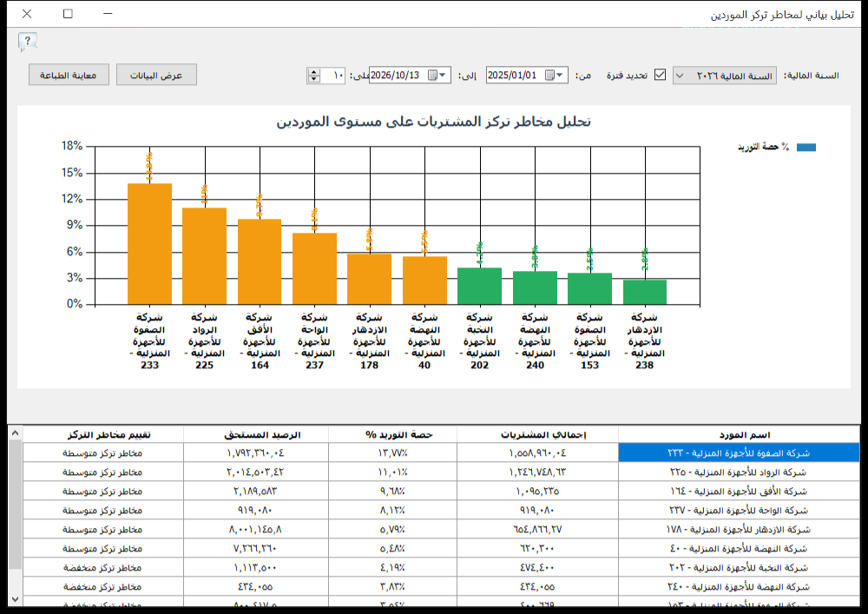Toggle the تحديد فترة checkbox
868x614 pixels.
click(660, 75)
